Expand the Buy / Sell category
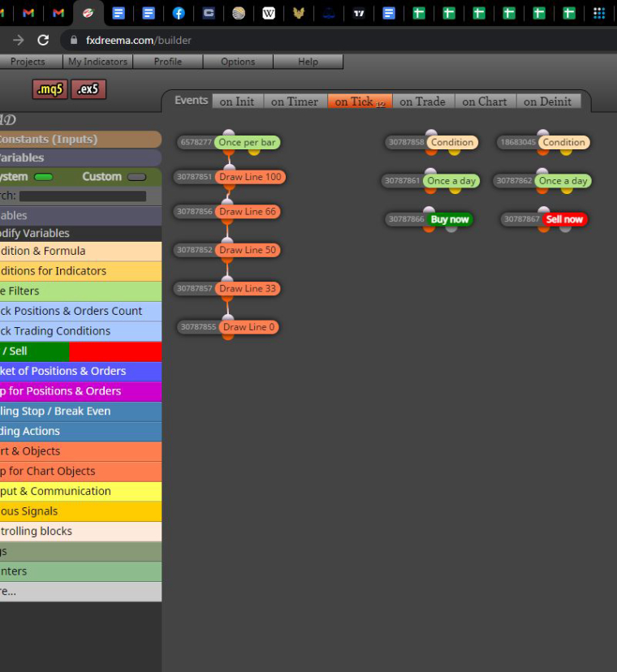The height and width of the screenshot is (672, 617). point(80,351)
